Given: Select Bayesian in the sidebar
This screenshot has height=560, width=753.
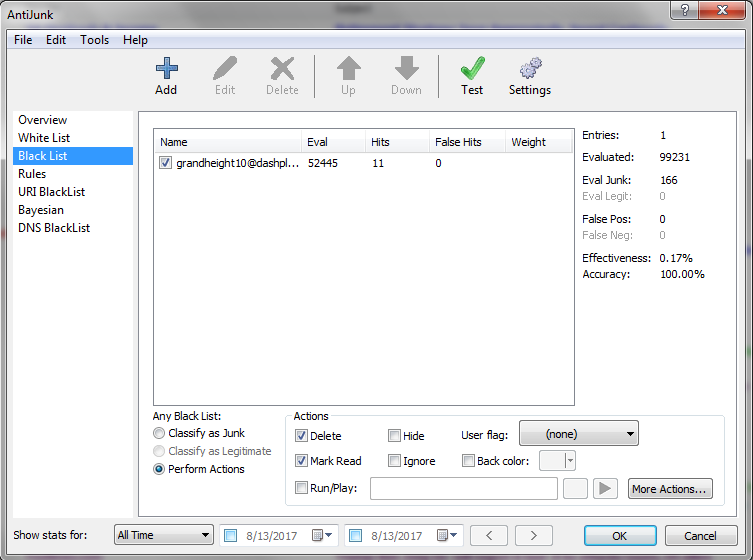Looking at the screenshot, I should (73, 210).
